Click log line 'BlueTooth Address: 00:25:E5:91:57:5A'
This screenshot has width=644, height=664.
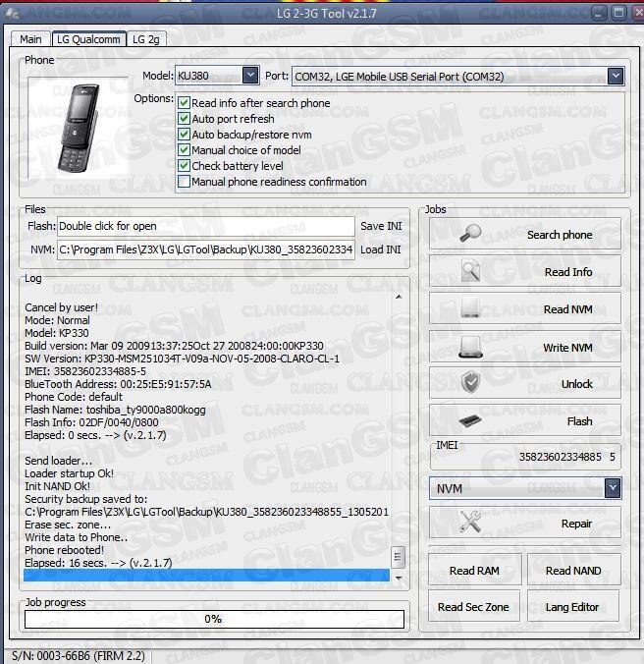point(118,384)
